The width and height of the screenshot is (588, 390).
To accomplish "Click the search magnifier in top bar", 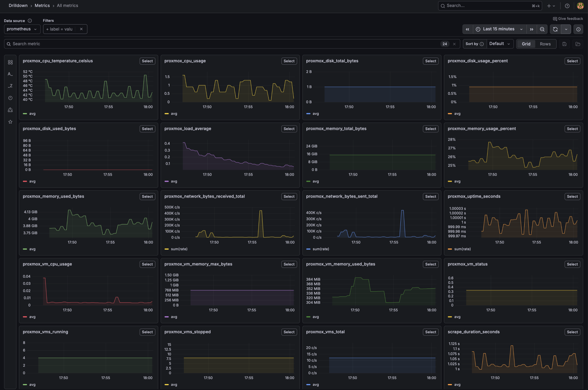I will click(443, 6).
